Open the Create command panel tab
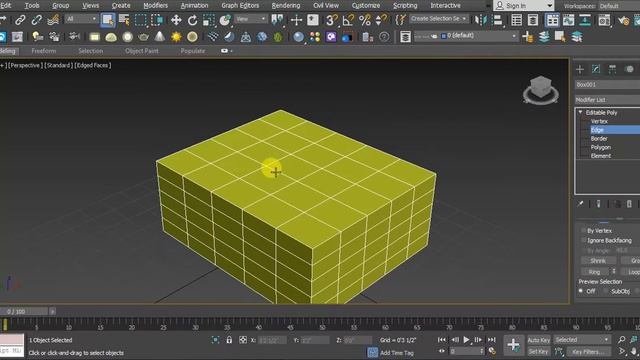 [x=580, y=69]
